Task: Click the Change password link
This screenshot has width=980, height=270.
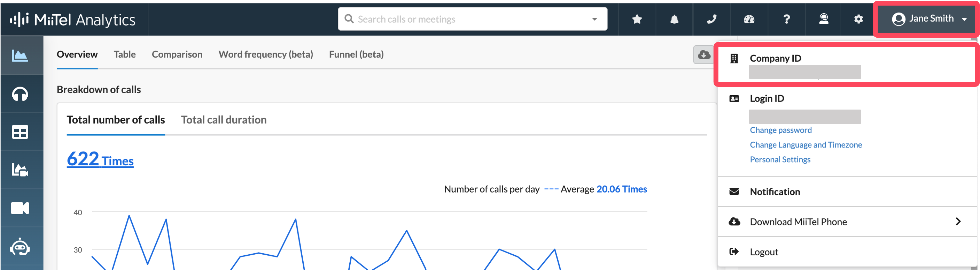Action: point(781,130)
